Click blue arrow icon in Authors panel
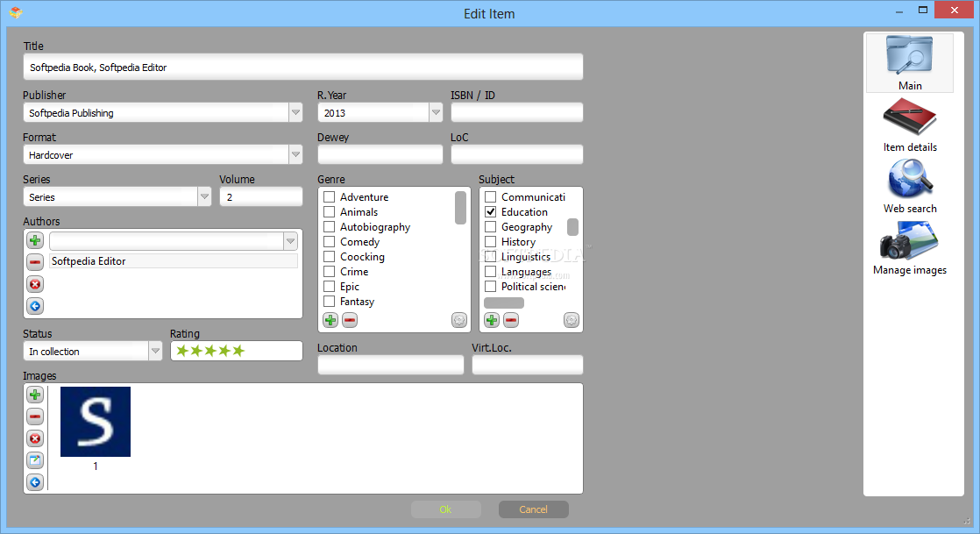980x534 pixels. pos(35,306)
